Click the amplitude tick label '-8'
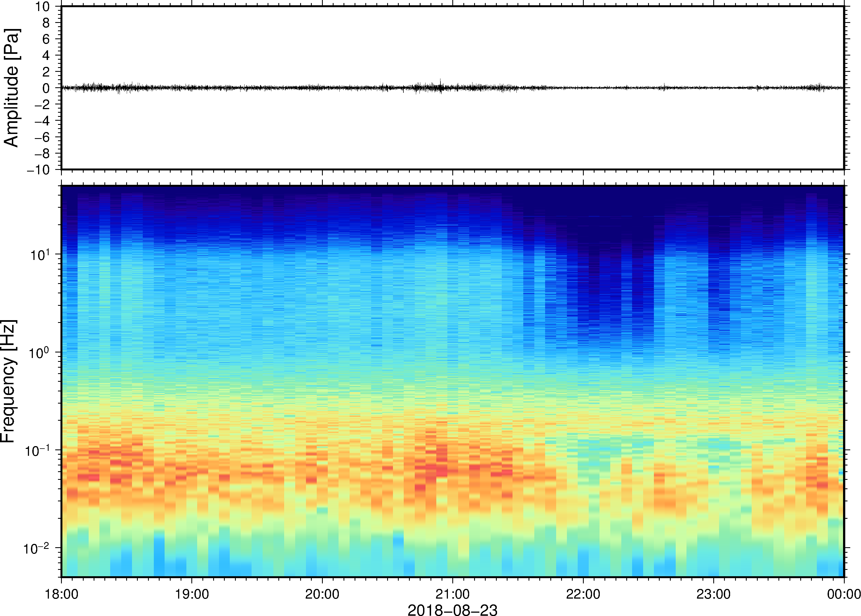The image size is (861, 616). 43,153
